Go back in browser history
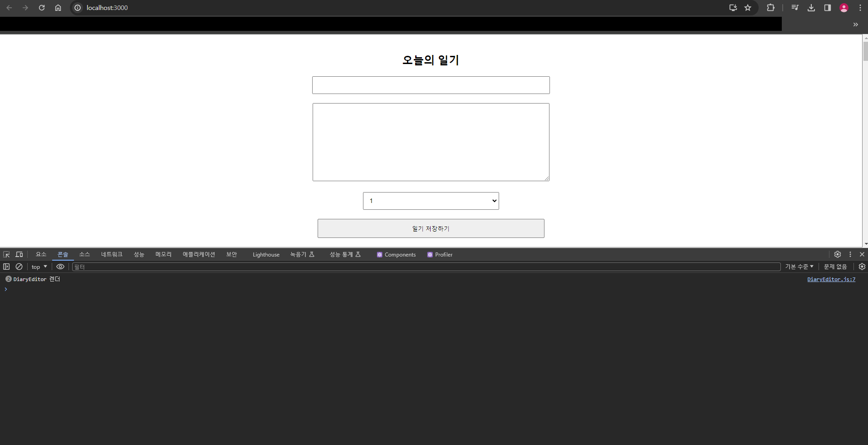 pos(9,8)
